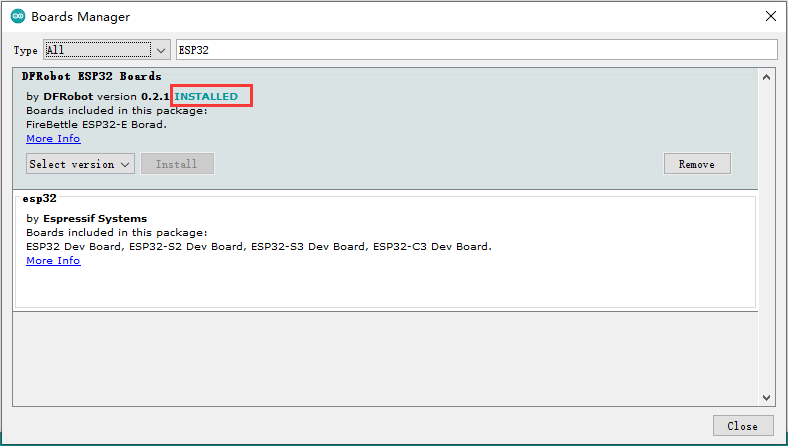Close the window using the X
The image size is (788, 446).
(770, 16)
